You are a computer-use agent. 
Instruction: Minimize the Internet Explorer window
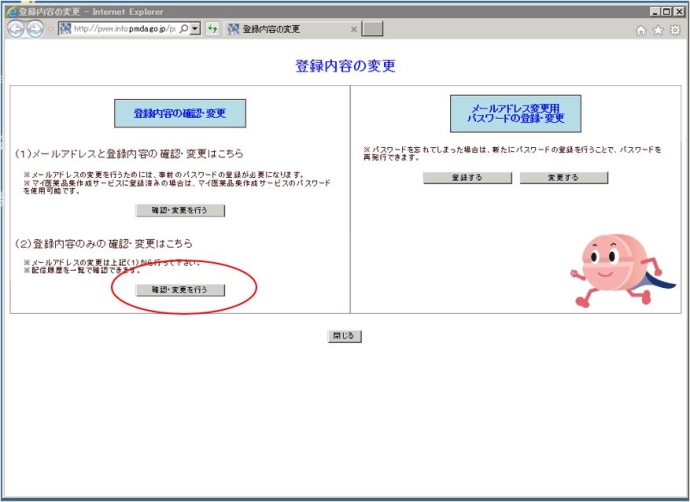tap(655, 12)
